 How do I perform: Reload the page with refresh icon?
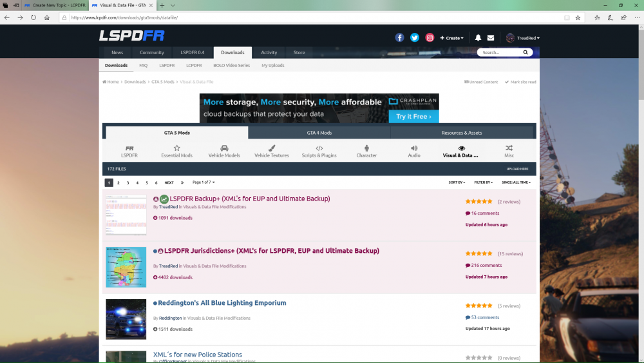coord(33,17)
